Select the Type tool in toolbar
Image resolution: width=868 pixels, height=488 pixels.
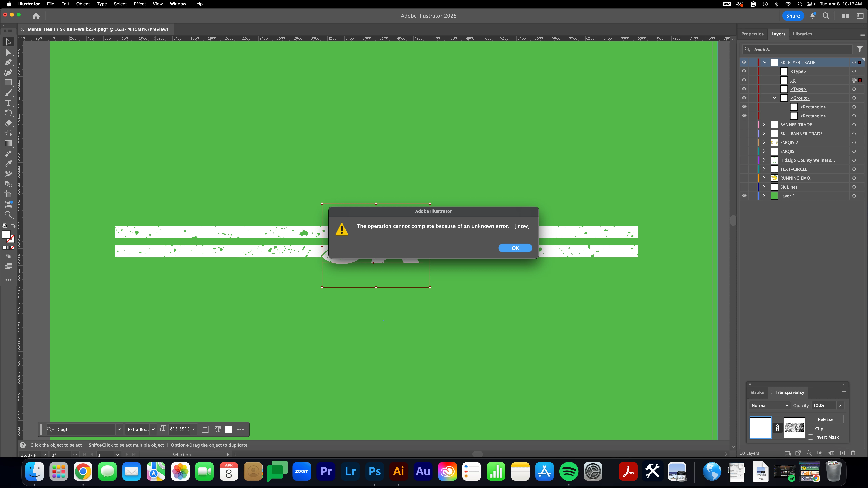click(8, 103)
